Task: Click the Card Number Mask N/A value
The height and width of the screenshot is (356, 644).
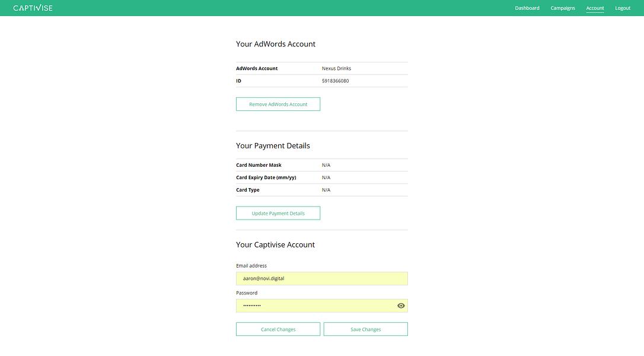Action: click(326, 165)
